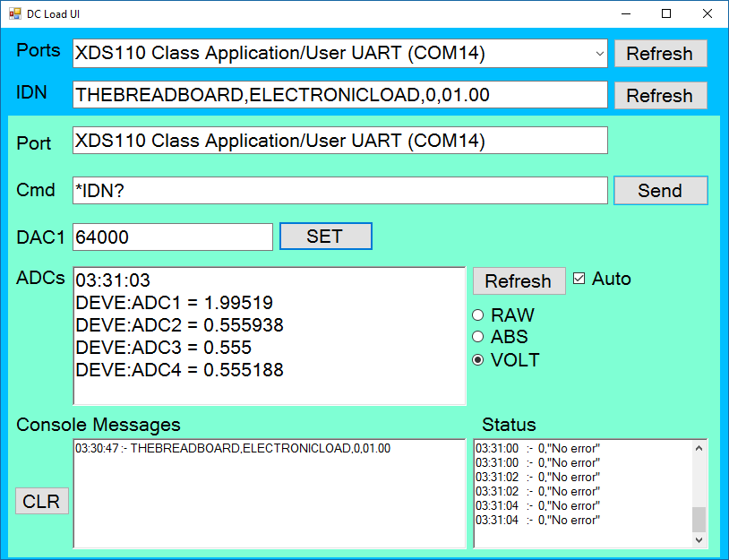Viewport: 729px width, 560px height.
Task: Click the Status list scrollbar thumb
Action: coord(699,519)
